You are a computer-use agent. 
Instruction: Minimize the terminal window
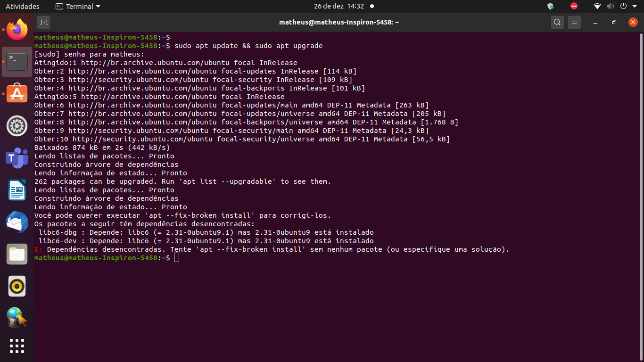coord(595,22)
